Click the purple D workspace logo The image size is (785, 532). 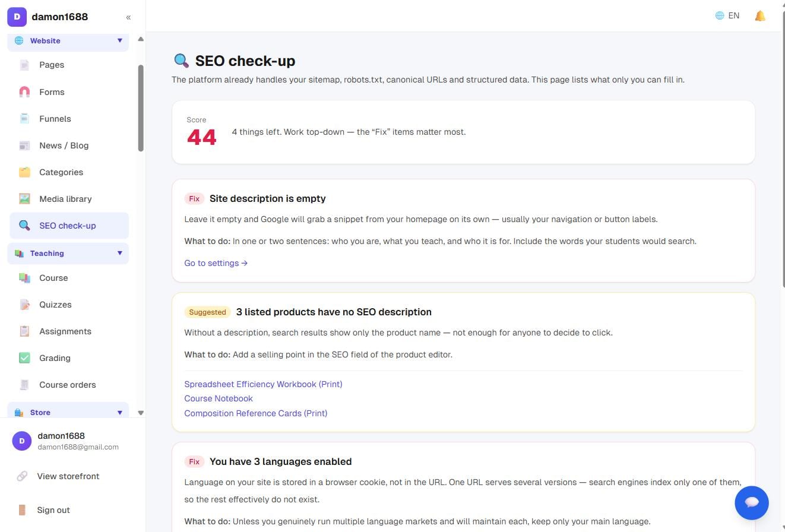pos(17,17)
